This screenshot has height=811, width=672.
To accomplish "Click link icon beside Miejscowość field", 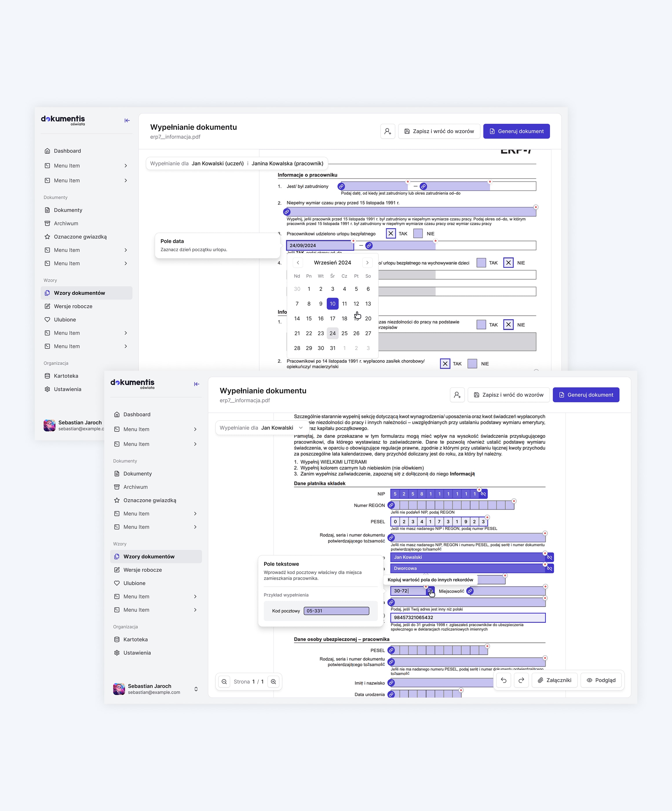I will click(470, 591).
